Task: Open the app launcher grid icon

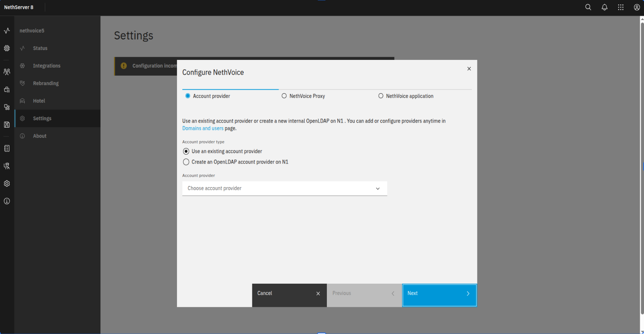Action: (620, 7)
